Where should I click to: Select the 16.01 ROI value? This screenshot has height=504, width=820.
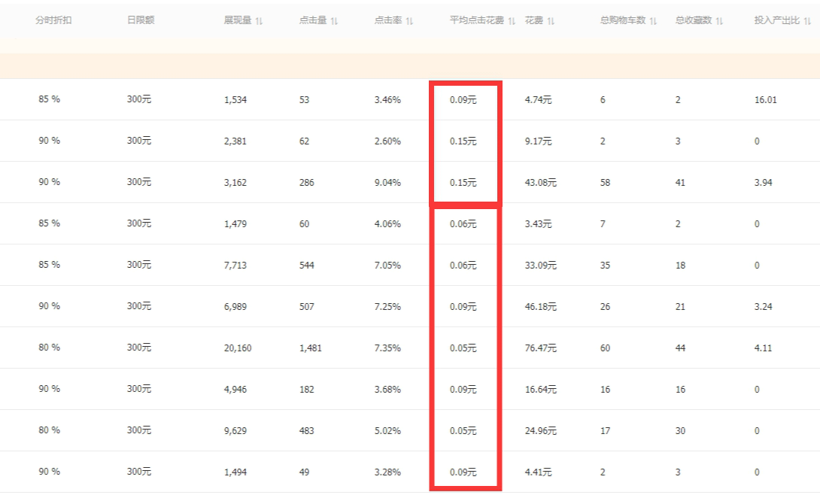pos(765,100)
